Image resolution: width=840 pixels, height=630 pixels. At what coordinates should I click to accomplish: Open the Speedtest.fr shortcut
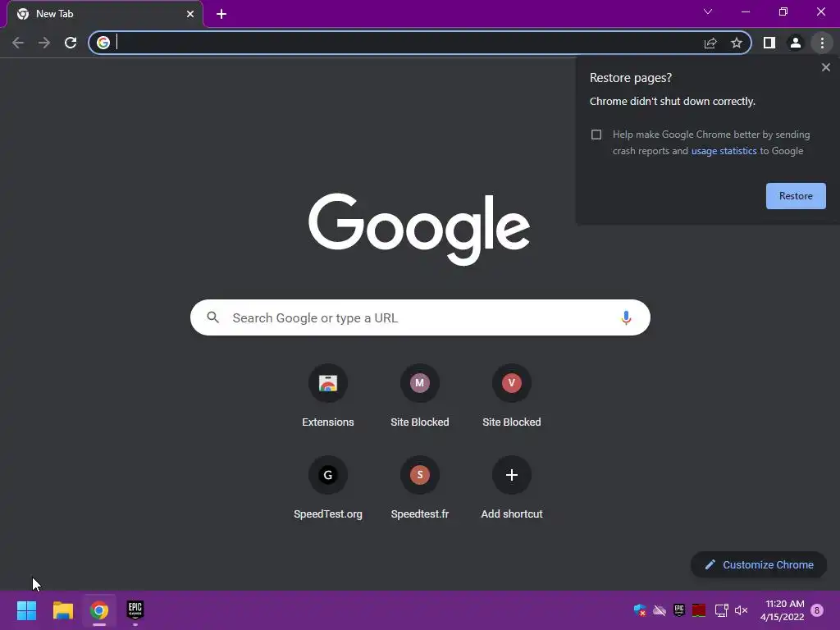pos(419,488)
